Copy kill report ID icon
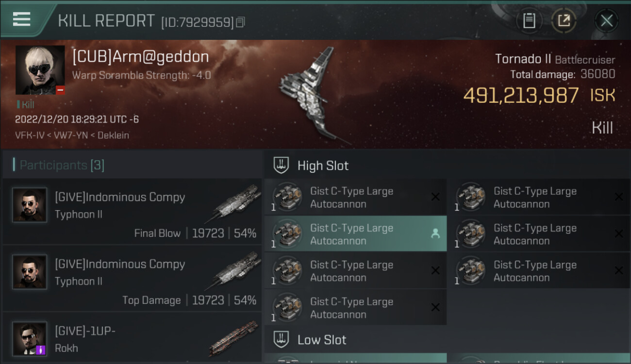631x364 pixels. (241, 22)
